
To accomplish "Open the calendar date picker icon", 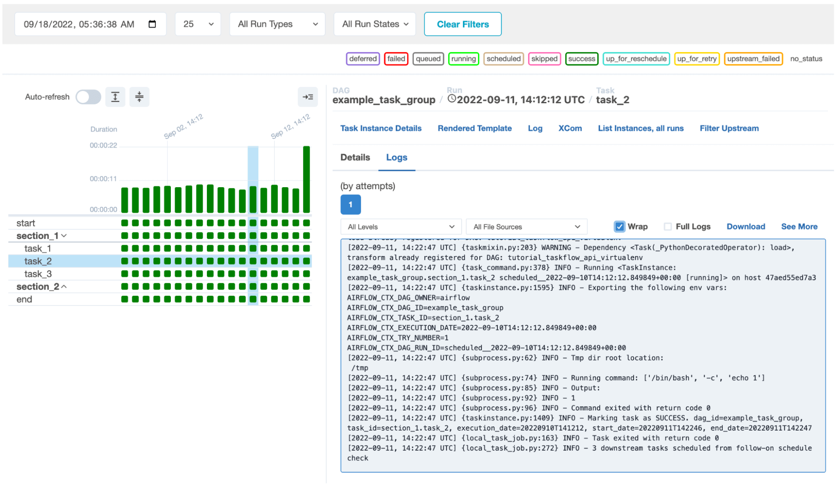I will click(x=152, y=24).
